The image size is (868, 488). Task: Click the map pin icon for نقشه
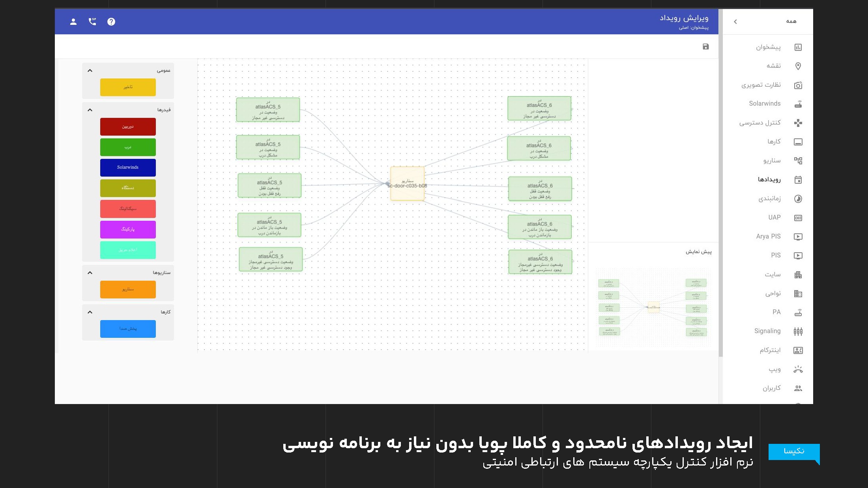tap(798, 66)
